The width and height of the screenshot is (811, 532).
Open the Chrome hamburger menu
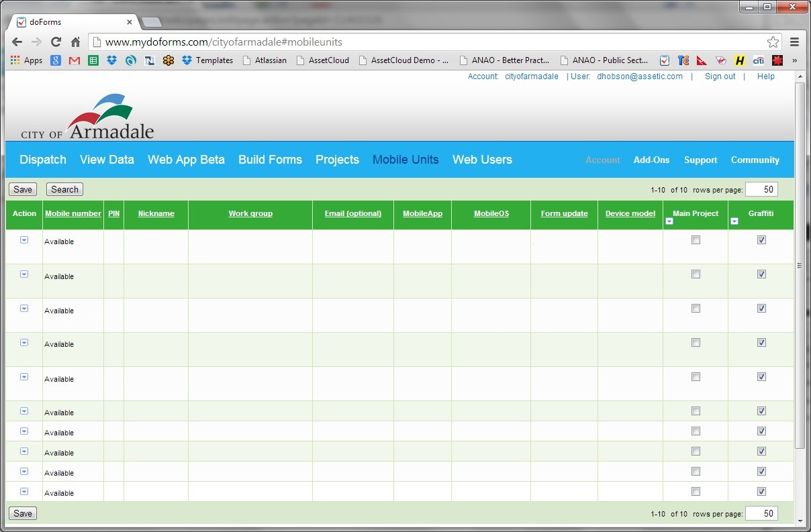tap(795, 42)
